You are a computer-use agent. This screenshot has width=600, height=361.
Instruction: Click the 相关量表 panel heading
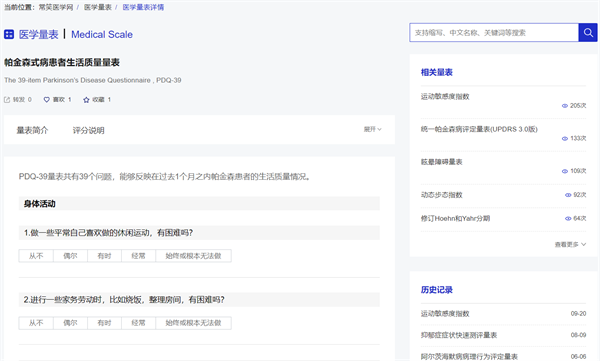[437, 72]
